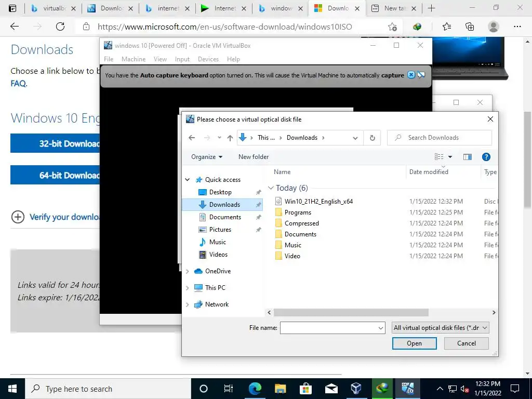Open the address path history dropdown

355,138
